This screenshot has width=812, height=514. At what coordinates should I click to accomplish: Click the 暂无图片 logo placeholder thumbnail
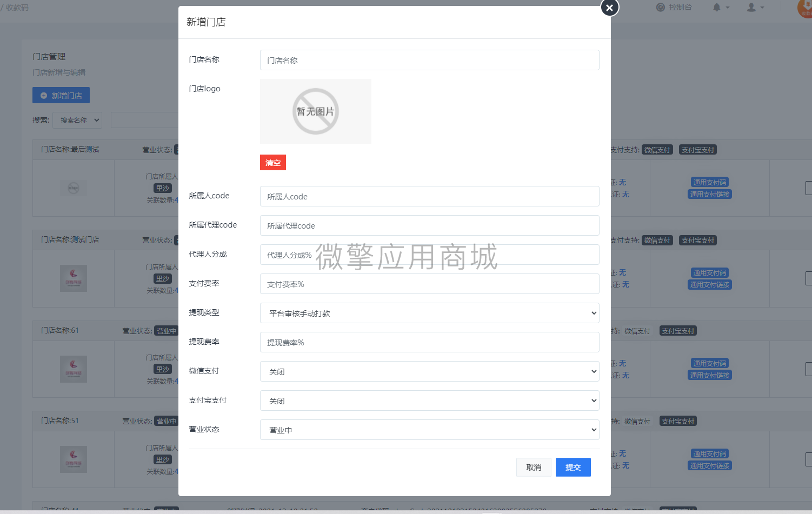pyautogui.click(x=316, y=111)
